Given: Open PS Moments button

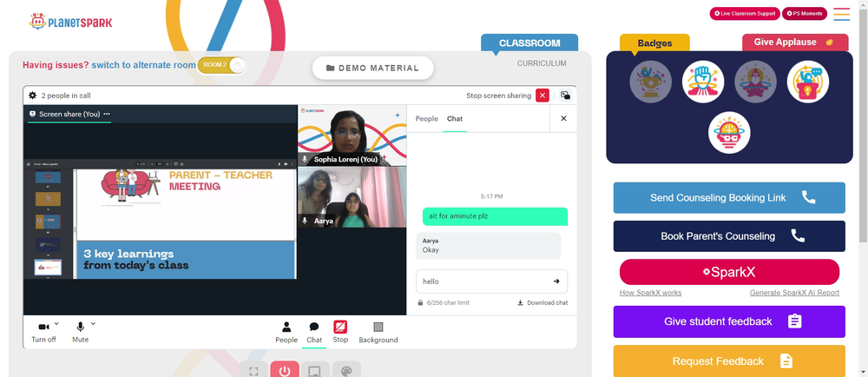Looking at the screenshot, I should [x=805, y=13].
